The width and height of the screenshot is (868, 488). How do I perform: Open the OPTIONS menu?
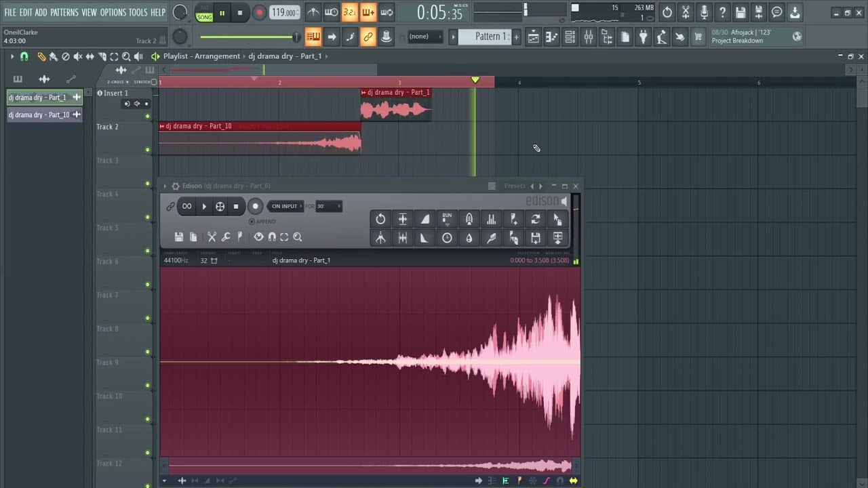click(x=113, y=12)
